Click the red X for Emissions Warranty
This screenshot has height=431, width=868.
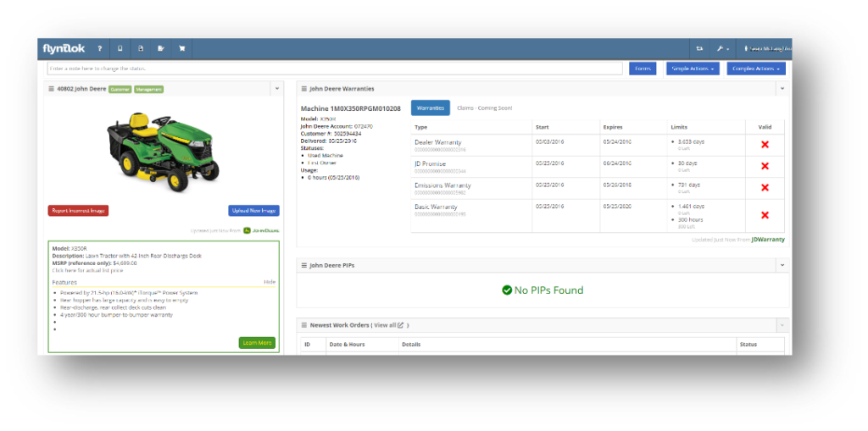click(x=765, y=188)
